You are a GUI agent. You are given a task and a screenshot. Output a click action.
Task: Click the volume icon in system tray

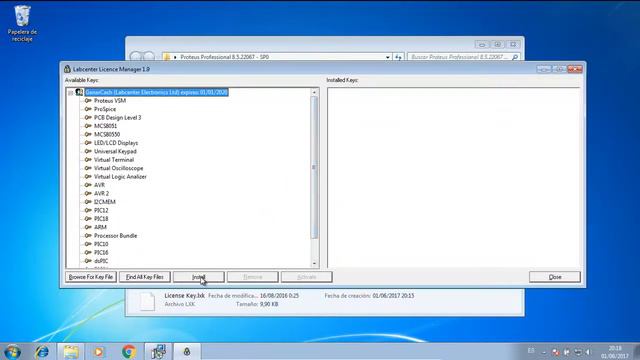tap(588, 352)
